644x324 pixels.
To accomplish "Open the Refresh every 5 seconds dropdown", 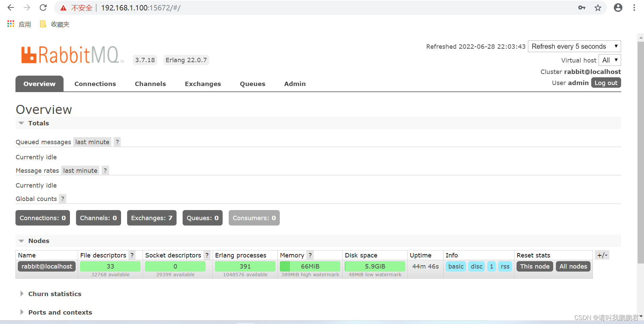I will pyautogui.click(x=574, y=46).
